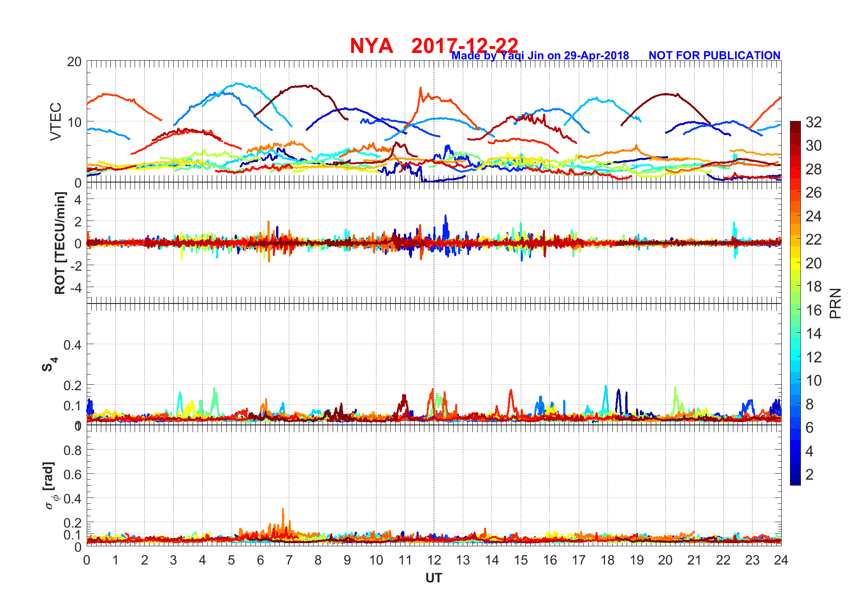
Task: Click the "NOT FOR PUBLICATION" notice
Action: pyautogui.click(x=715, y=56)
